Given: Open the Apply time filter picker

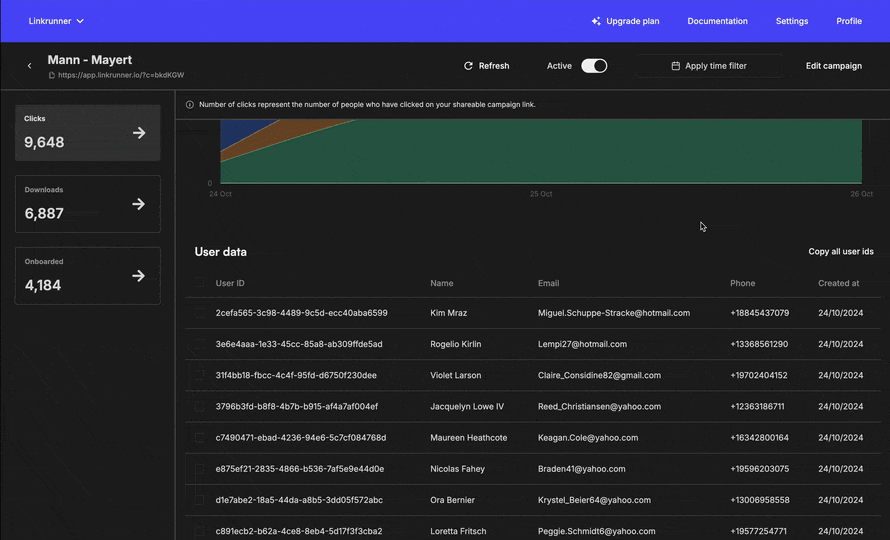Looking at the screenshot, I should coord(709,66).
